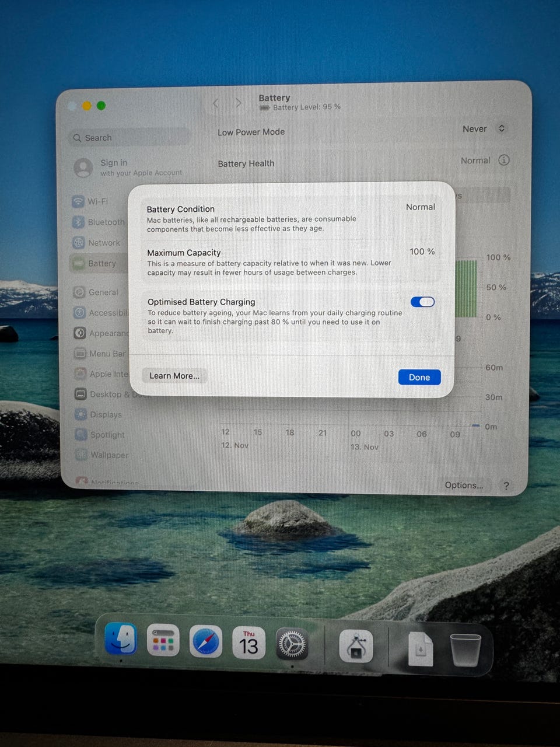This screenshot has width=560, height=747.
Task: Click System Settings gear in Dock
Action: pyautogui.click(x=291, y=644)
